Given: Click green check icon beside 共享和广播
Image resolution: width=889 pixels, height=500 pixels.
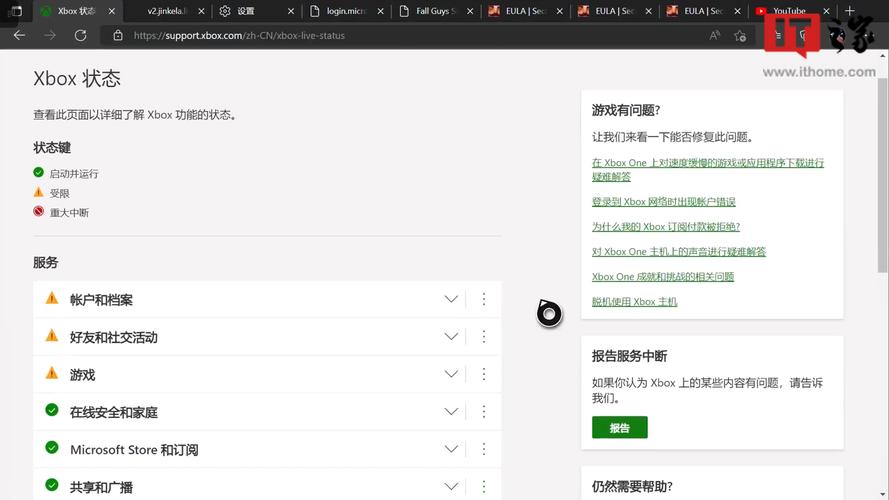Looking at the screenshot, I should click(x=52, y=485).
